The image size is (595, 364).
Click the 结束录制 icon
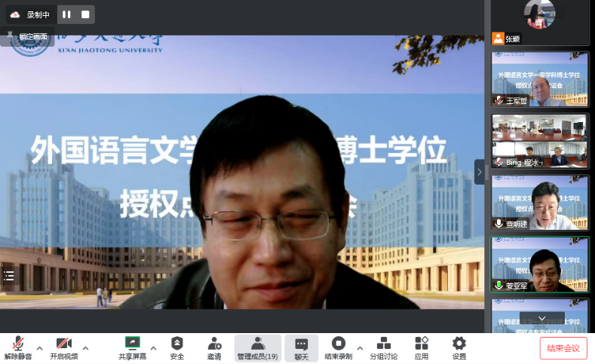click(x=338, y=344)
